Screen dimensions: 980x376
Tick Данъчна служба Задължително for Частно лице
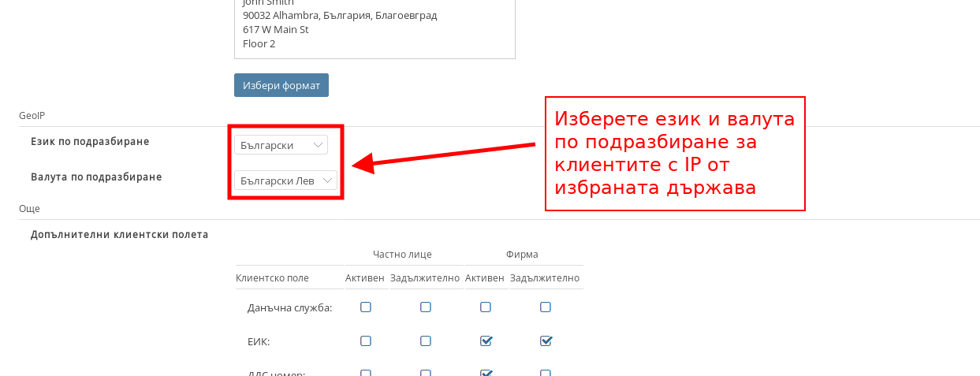pos(426,307)
